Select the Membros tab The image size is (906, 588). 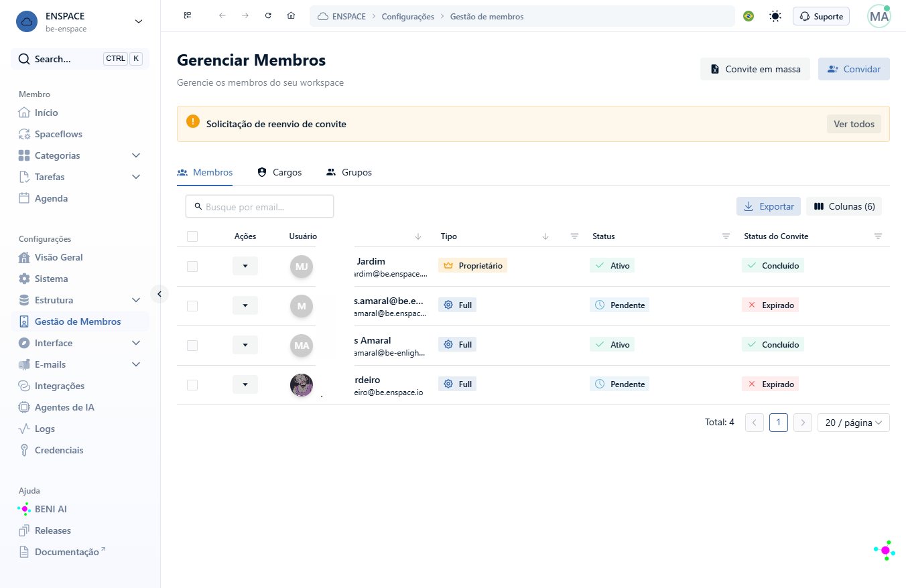(x=205, y=172)
